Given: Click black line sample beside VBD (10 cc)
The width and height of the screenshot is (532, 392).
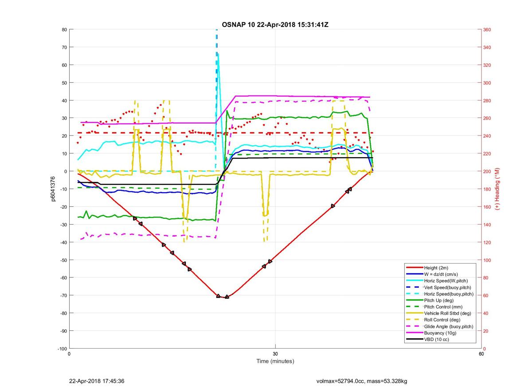Looking at the screenshot, I should 414,339.
